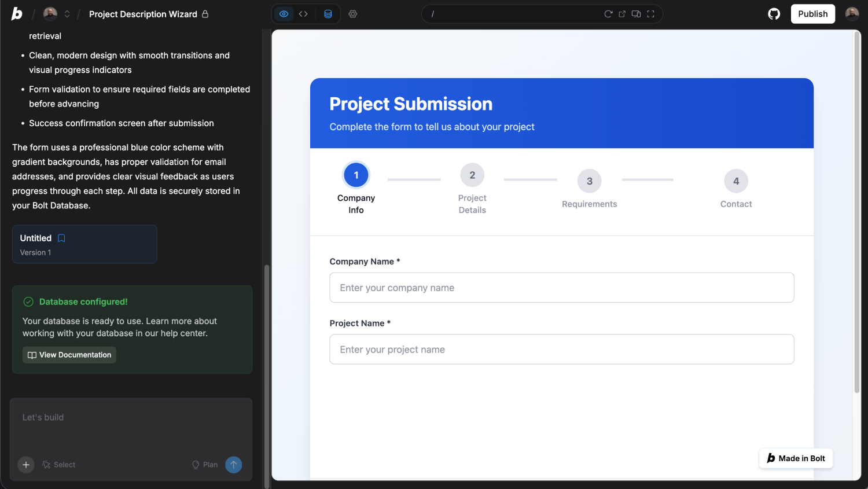Open the GitHub integration icon
Viewport: 868px width, 489px height.
(774, 13)
